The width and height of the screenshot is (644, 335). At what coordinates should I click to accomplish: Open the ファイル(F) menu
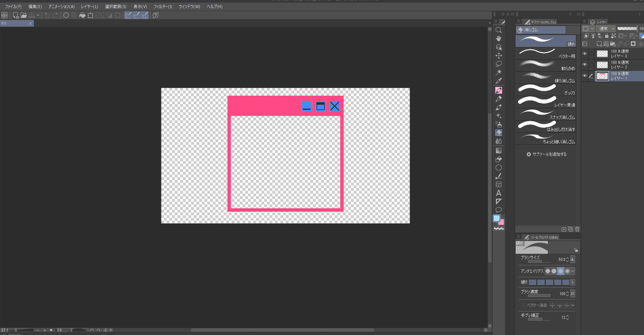[13, 6]
